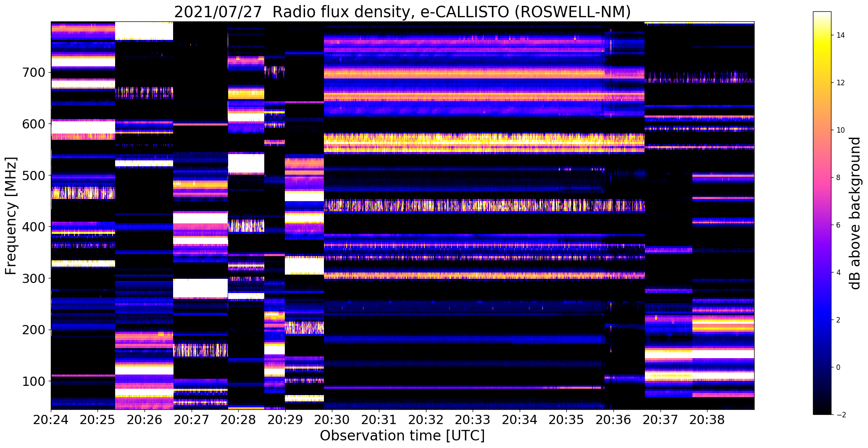Click the 'Observation time [UTC]' axis label
Screen dimensions: 868x448
tap(402, 436)
